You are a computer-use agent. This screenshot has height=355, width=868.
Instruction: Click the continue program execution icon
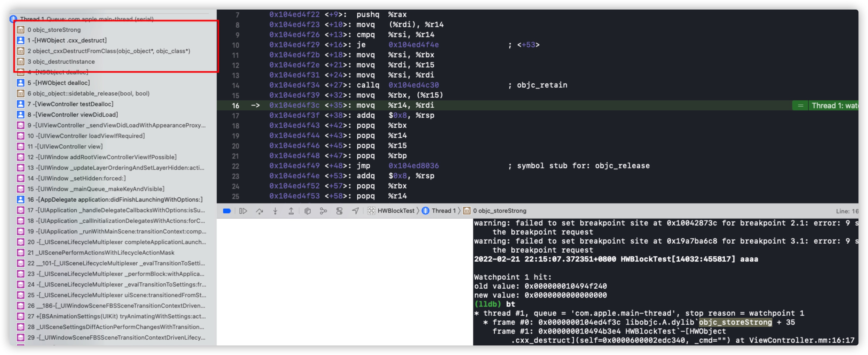tap(243, 211)
